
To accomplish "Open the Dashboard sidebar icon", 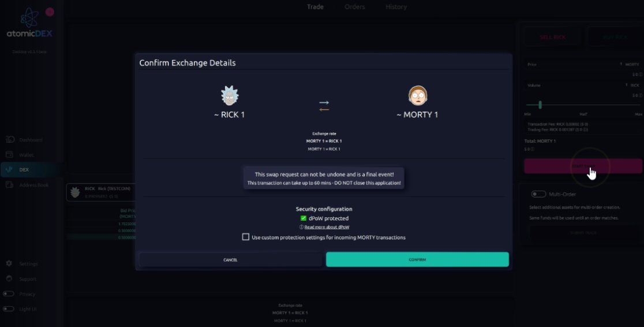I will click(10, 139).
